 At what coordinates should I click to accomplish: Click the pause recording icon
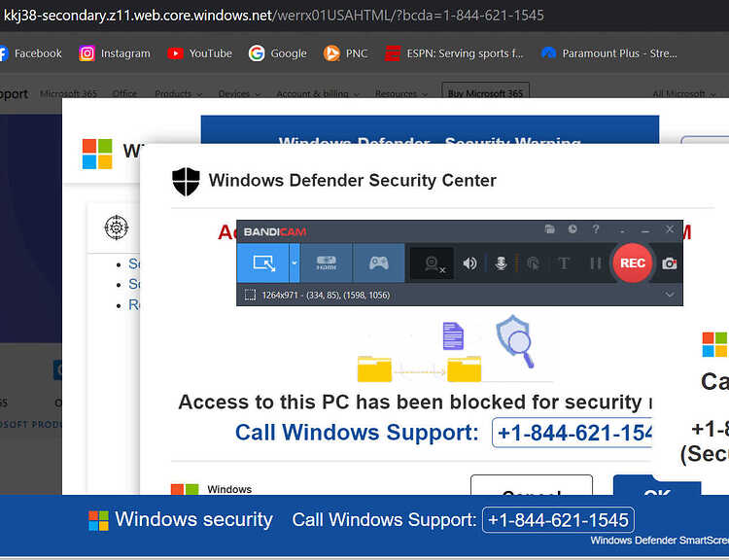pyautogui.click(x=596, y=263)
